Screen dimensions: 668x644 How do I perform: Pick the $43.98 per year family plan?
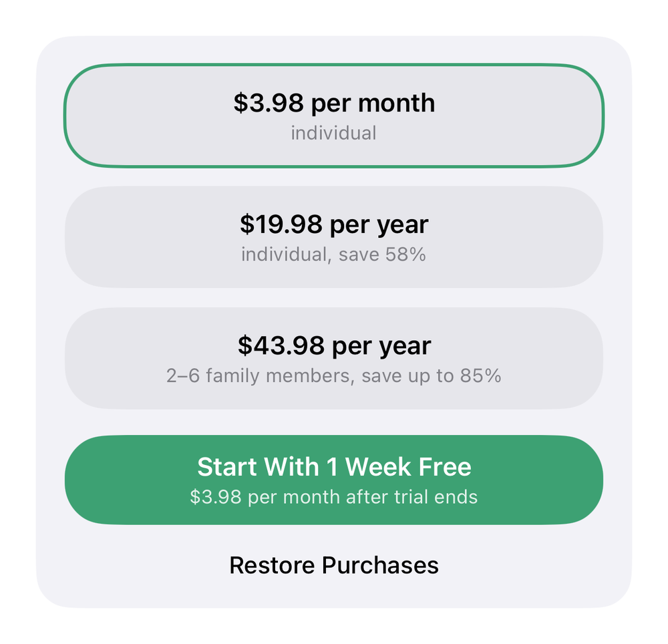tap(334, 358)
